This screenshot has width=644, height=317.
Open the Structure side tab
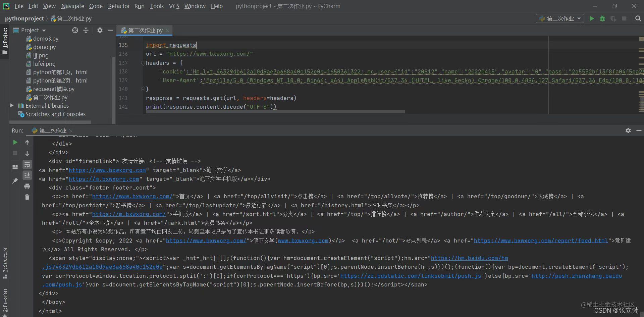coord(5,263)
